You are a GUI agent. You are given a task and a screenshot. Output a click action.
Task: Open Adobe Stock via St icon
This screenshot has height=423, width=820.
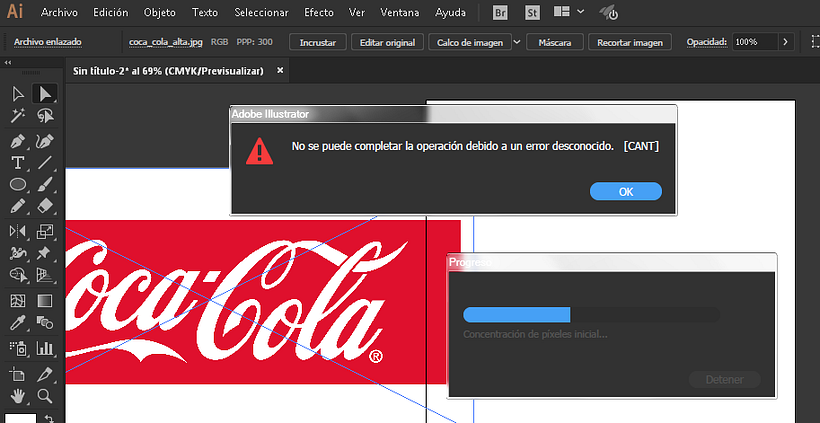click(532, 13)
